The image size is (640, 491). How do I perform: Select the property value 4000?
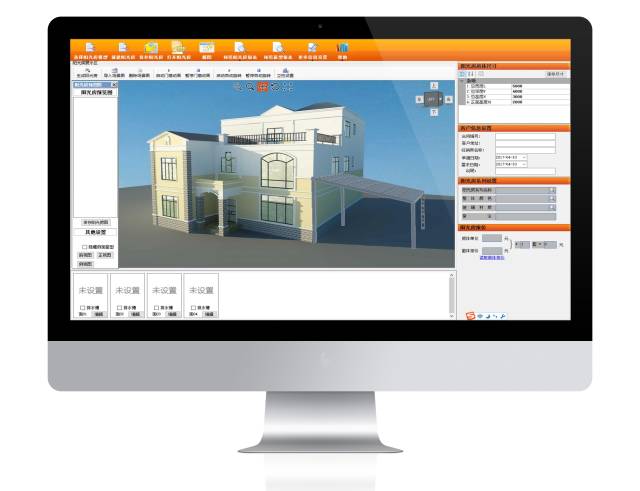click(x=517, y=92)
